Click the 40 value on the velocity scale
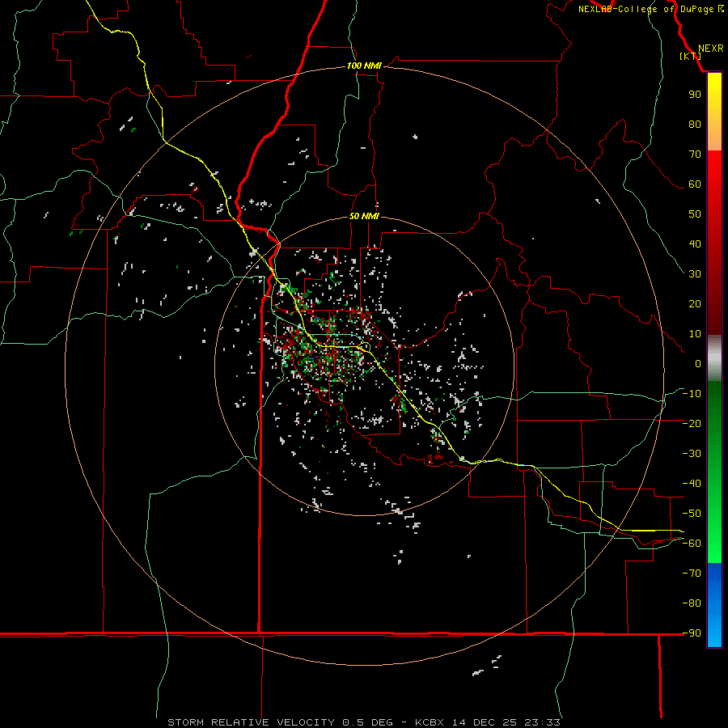This screenshot has width=728, height=728. (x=695, y=244)
